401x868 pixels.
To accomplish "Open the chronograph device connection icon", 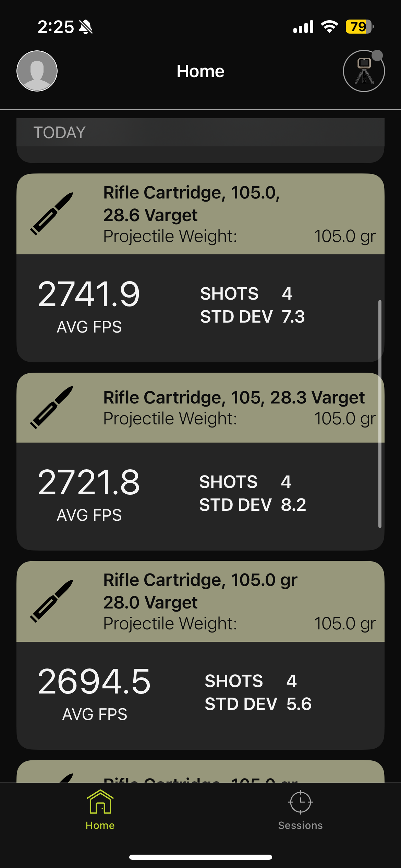I will click(364, 71).
